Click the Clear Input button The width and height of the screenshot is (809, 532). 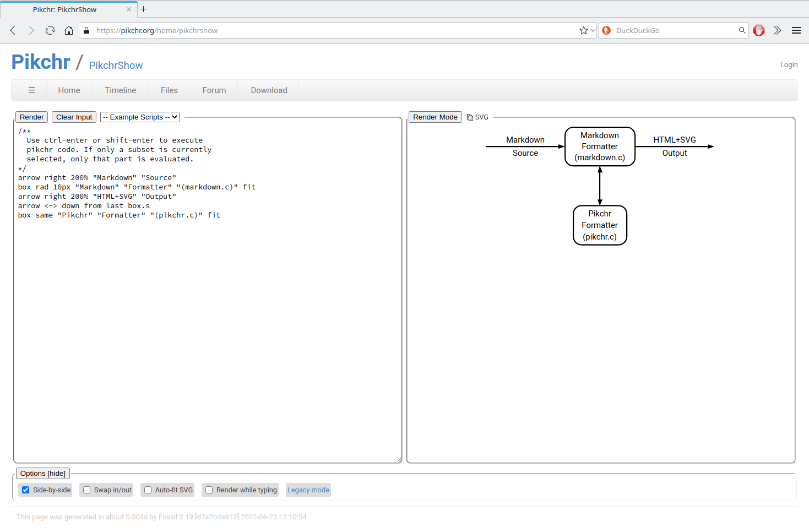[x=74, y=117]
